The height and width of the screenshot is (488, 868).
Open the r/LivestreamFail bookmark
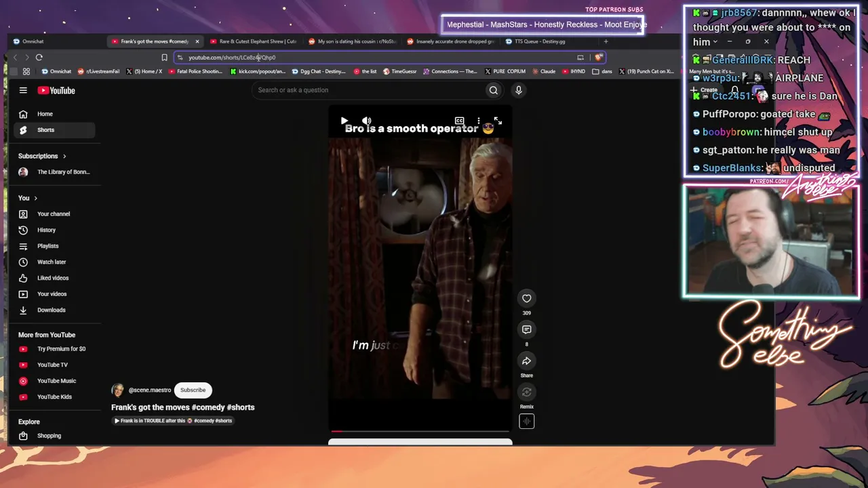pos(99,71)
